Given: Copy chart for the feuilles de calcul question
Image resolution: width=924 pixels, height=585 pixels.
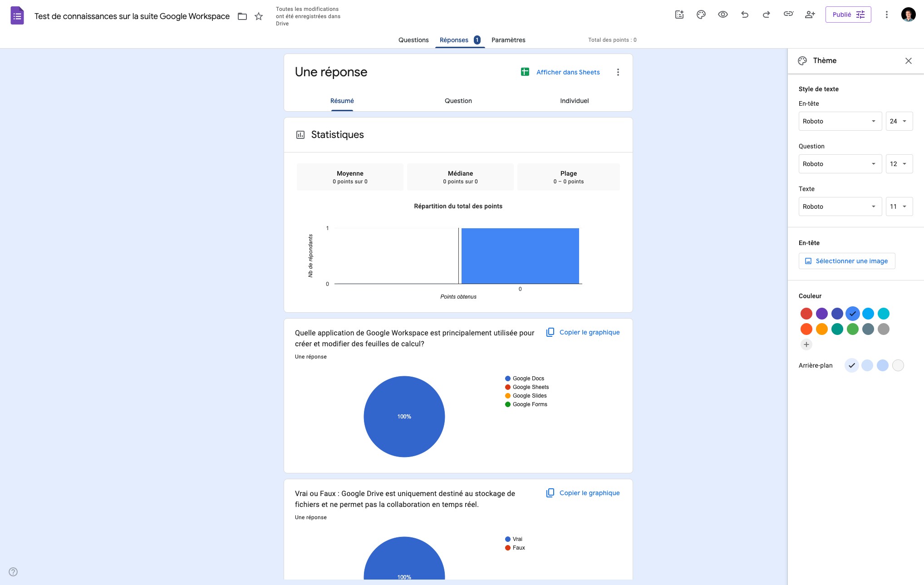Looking at the screenshot, I should coord(583,332).
